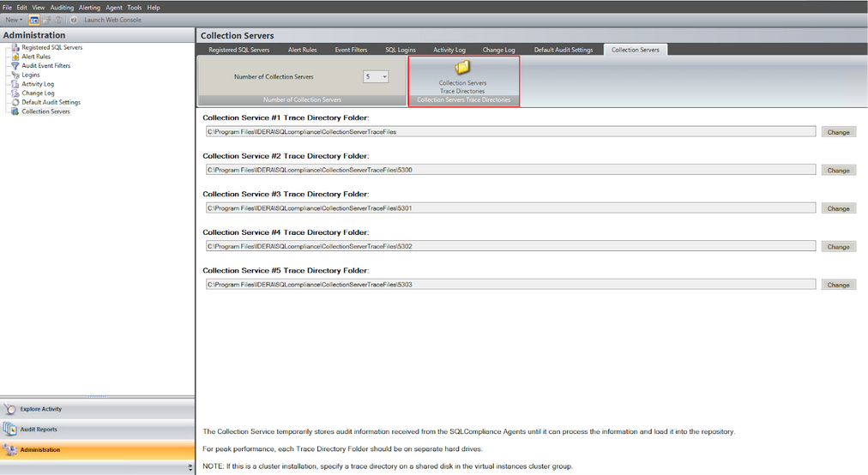This screenshot has height=475, width=868.
Task: Click the cluster installation NOTE text
Action: point(388,466)
